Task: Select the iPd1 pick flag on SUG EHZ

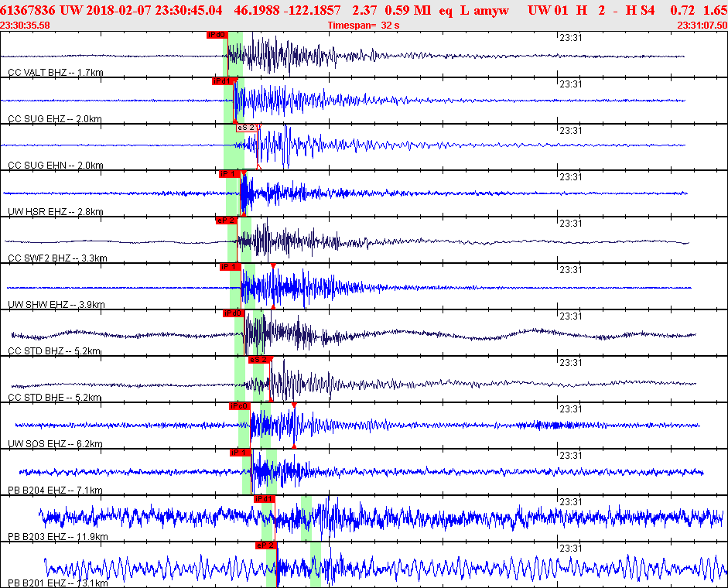Action: tap(221, 81)
